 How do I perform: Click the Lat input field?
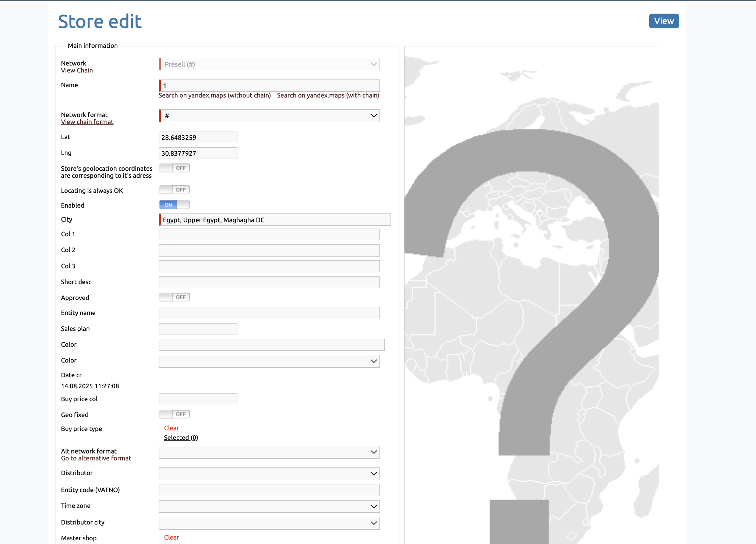pos(198,137)
